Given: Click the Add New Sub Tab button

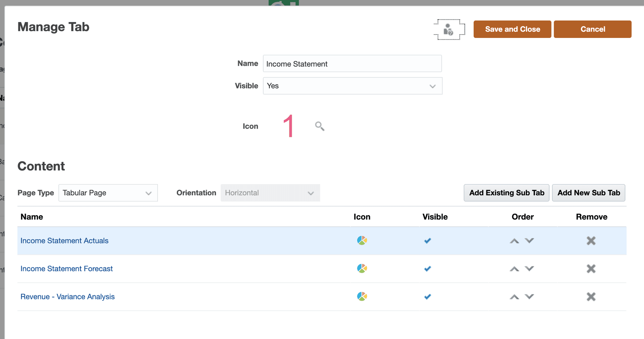Looking at the screenshot, I should pyautogui.click(x=589, y=193).
